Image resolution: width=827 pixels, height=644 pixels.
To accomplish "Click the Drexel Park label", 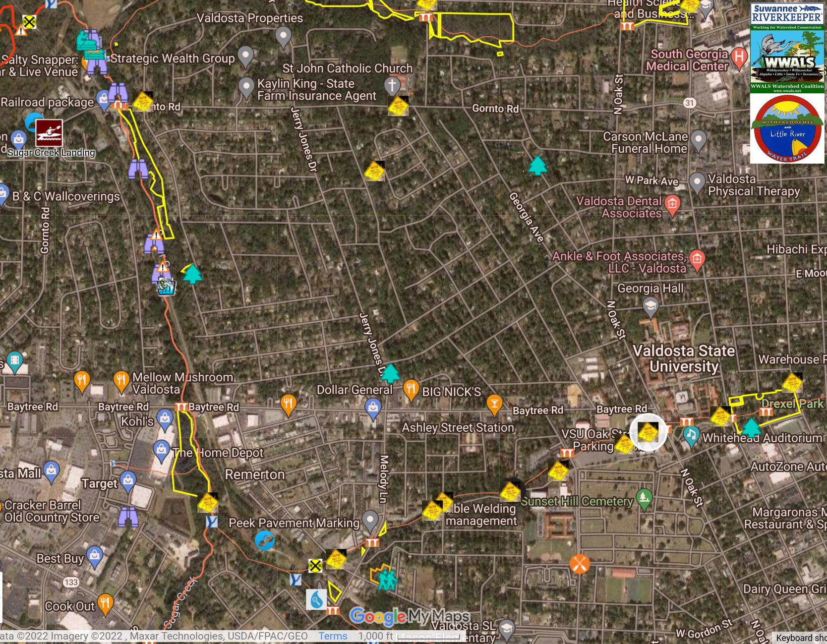I will pyautogui.click(x=792, y=404).
